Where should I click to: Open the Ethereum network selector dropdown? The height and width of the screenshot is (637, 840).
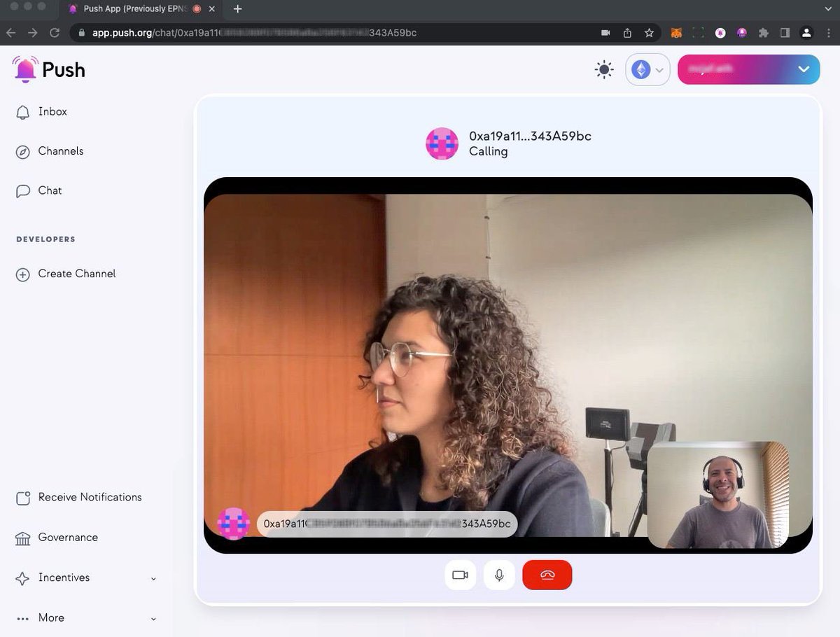tap(647, 70)
